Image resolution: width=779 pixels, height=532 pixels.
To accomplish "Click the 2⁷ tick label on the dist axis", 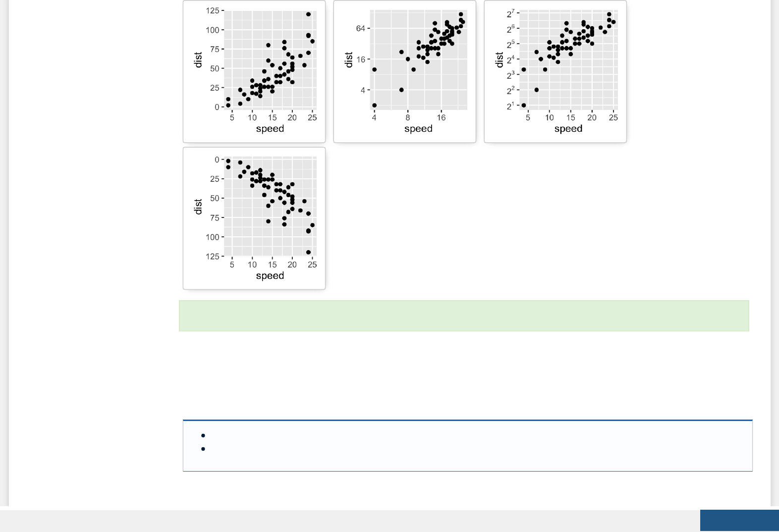I will click(x=510, y=14).
